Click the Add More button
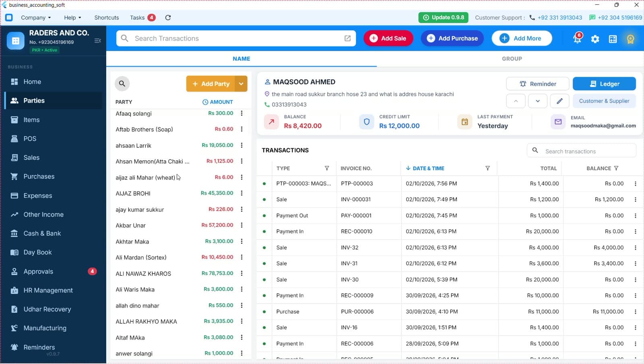644x364 pixels. (x=522, y=38)
